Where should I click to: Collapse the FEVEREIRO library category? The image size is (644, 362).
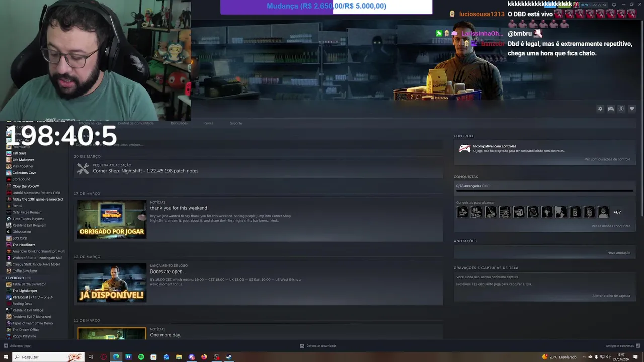(x=4, y=278)
